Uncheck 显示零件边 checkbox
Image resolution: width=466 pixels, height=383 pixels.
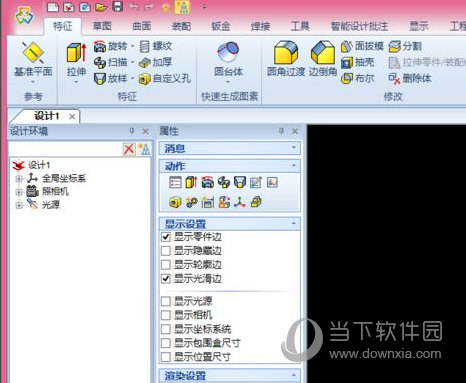pyautogui.click(x=166, y=237)
